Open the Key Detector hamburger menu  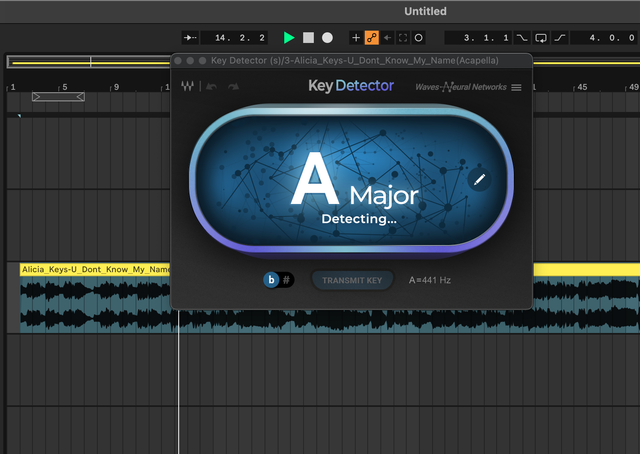516,87
